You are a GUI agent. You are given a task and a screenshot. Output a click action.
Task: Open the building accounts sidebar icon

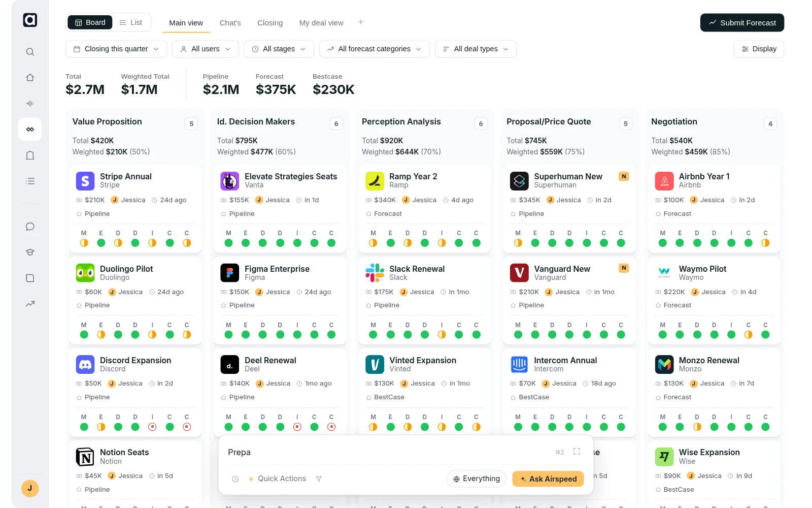(30, 155)
